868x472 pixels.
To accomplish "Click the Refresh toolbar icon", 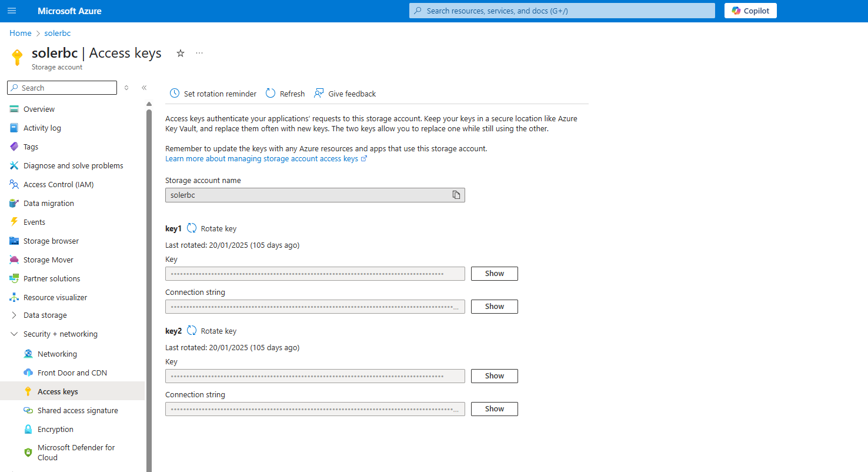I will [x=271, y=94].
